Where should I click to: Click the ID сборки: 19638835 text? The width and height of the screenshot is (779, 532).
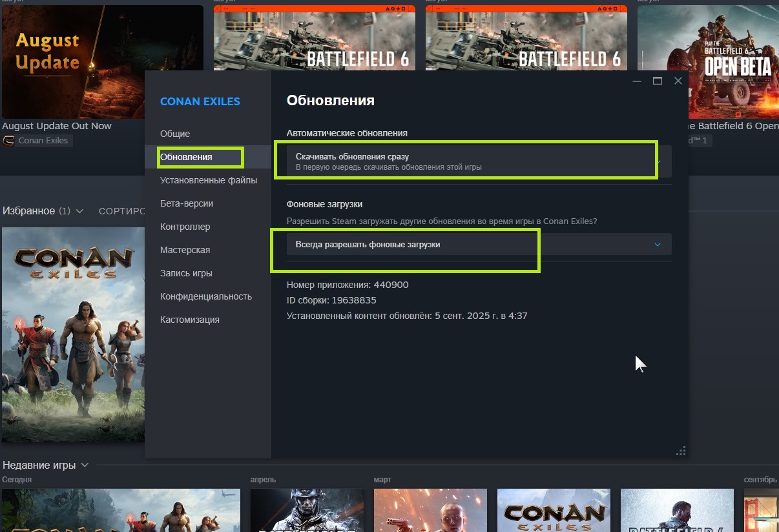tap(331, 300)
